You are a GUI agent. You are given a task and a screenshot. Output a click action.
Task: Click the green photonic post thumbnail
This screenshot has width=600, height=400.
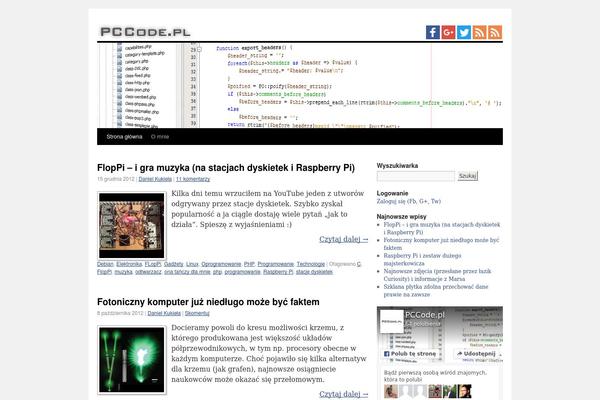click(132, 360)
